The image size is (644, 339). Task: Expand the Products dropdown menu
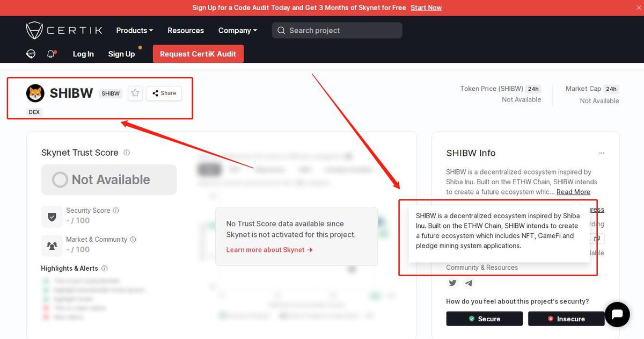point(135,31)
